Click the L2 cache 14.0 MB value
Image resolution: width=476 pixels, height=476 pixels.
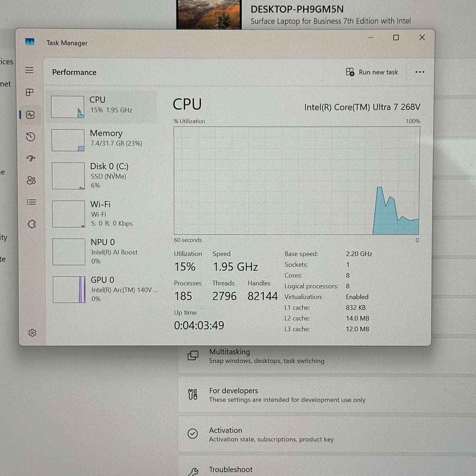tap(357, 318)
